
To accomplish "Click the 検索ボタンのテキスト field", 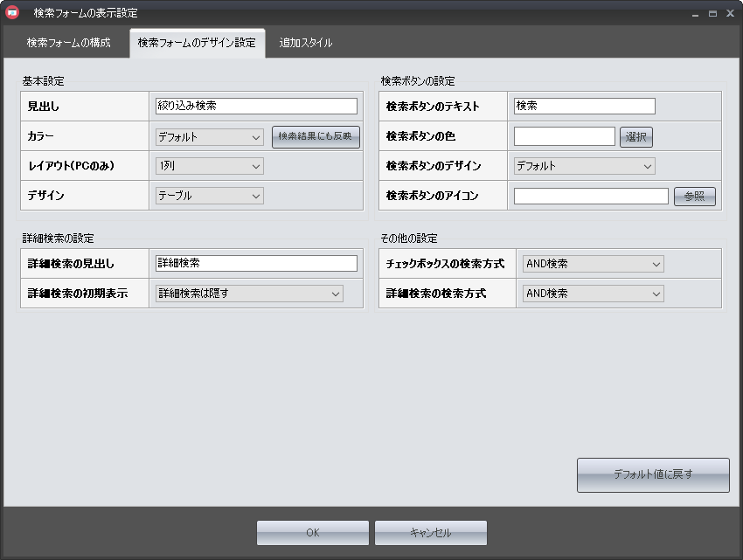I will click(x=585, y=106).
